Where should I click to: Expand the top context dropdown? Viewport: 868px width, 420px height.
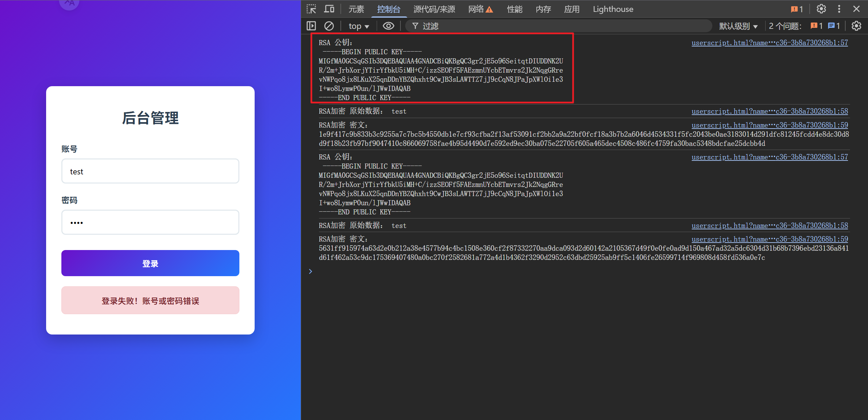358,26
